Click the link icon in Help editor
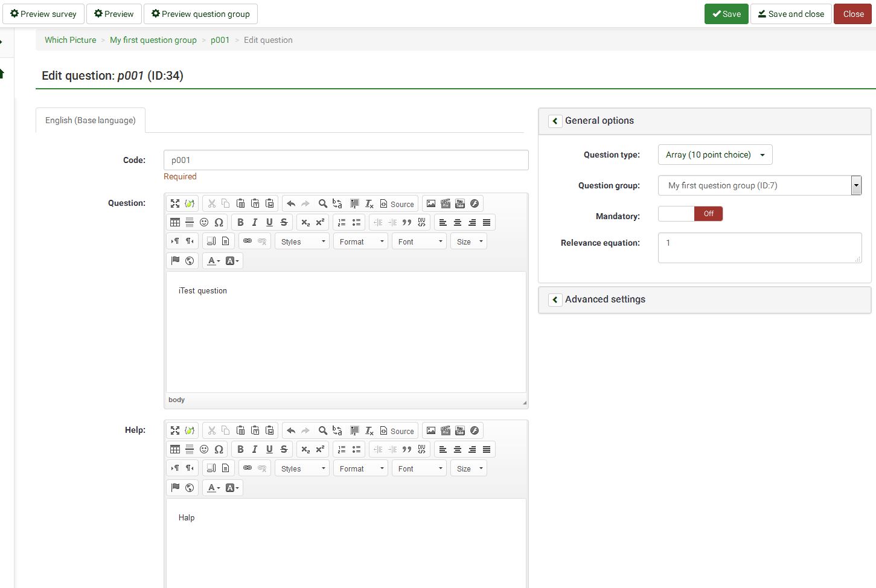This screenshot has width=876, height=588. tap(248, 468)
